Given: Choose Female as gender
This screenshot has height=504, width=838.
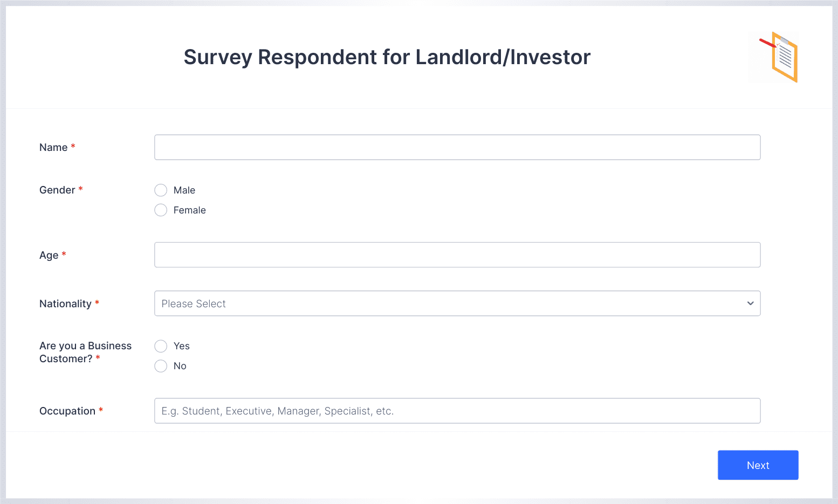Looking at the screenshot, I should pyautogui.click(x=161, y=210).
